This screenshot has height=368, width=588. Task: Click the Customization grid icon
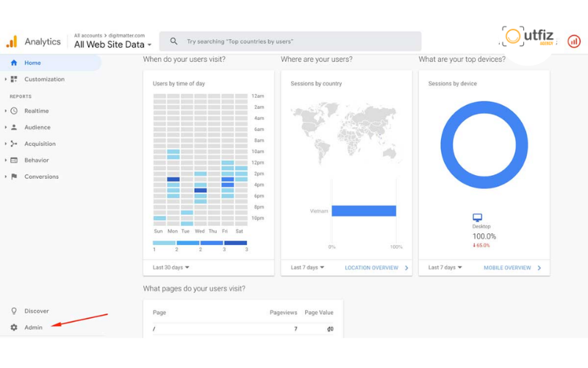coord(14,79)
